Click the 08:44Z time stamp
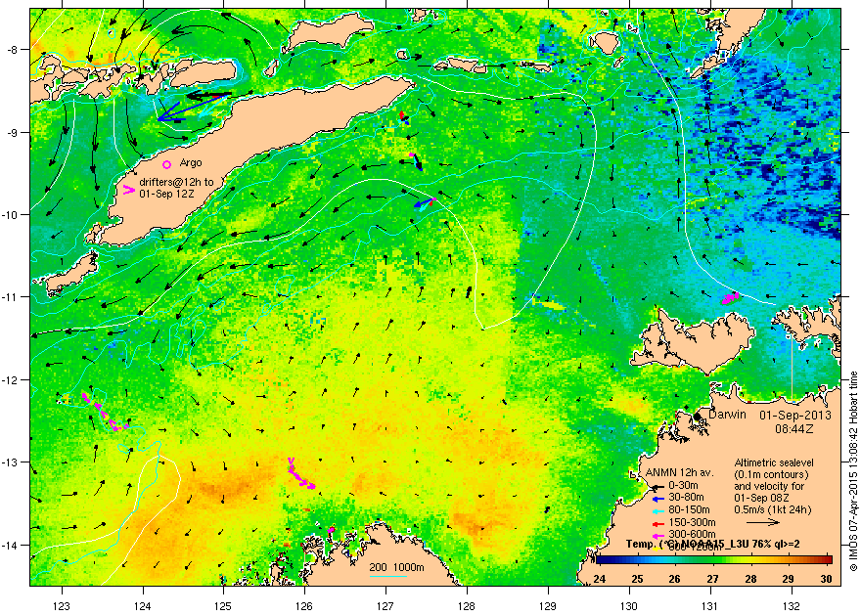 [x=794, y=428]
